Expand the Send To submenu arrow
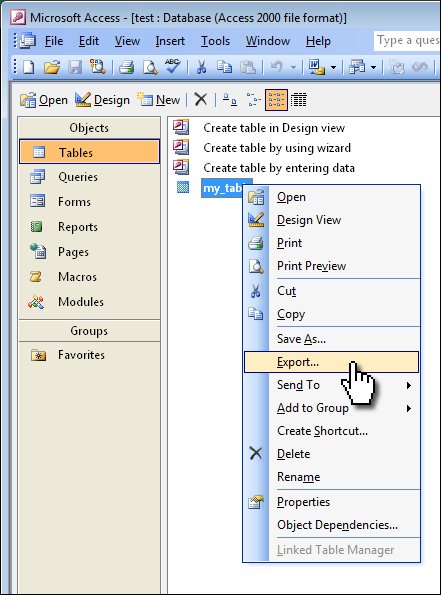Viewport: 441px width, 595px height. (409, 385)
